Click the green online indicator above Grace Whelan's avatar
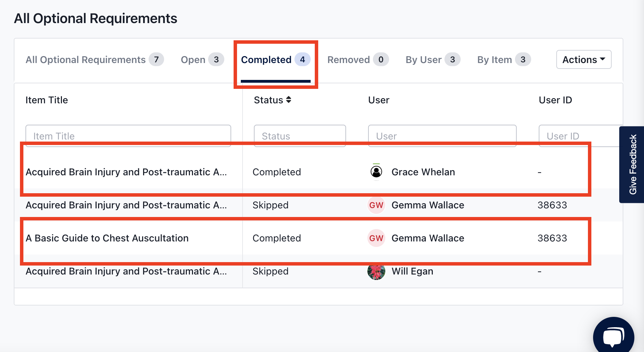 [x=376, y=164]
